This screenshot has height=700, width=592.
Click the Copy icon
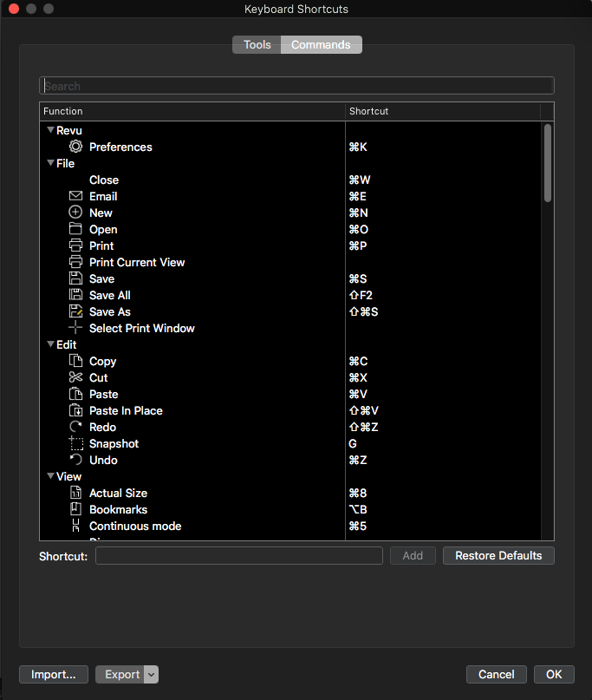click(75, 361)
